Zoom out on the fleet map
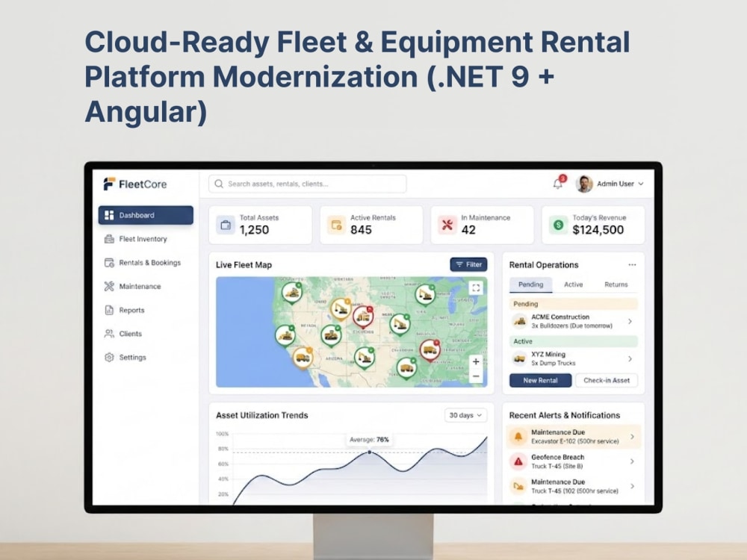 click(475, 376)
